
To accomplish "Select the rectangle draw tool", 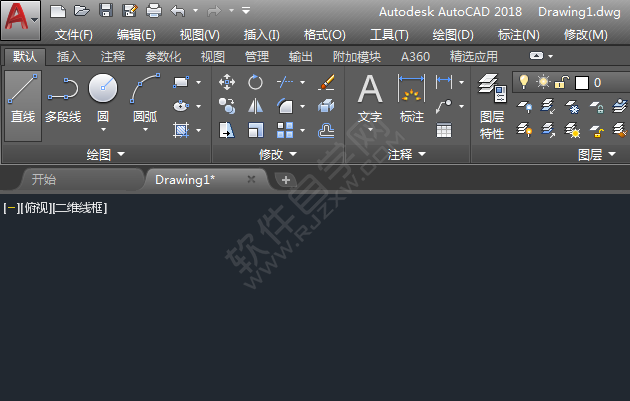I will (181, 82).
